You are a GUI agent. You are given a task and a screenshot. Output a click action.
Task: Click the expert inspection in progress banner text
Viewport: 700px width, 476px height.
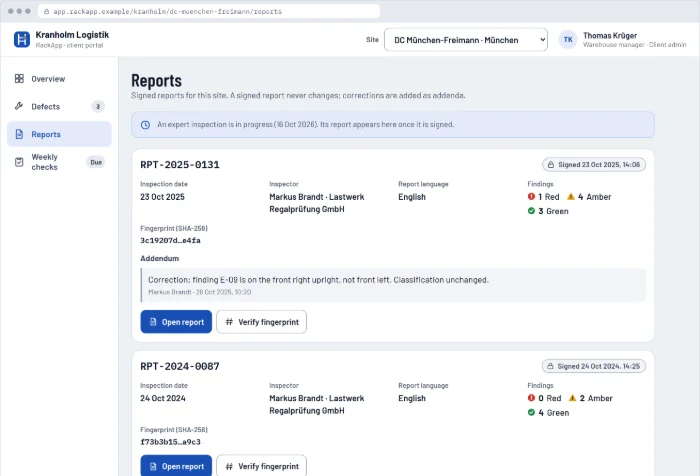[305, 125]
